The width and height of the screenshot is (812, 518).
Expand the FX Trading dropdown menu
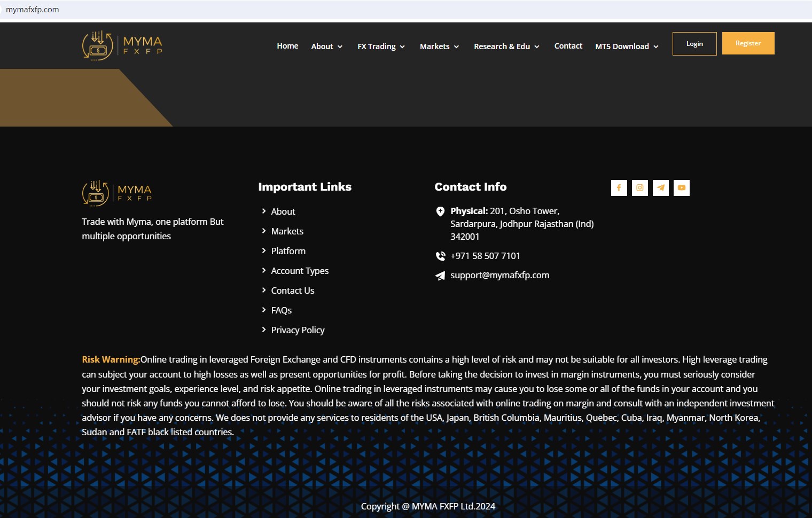point(381,46)
